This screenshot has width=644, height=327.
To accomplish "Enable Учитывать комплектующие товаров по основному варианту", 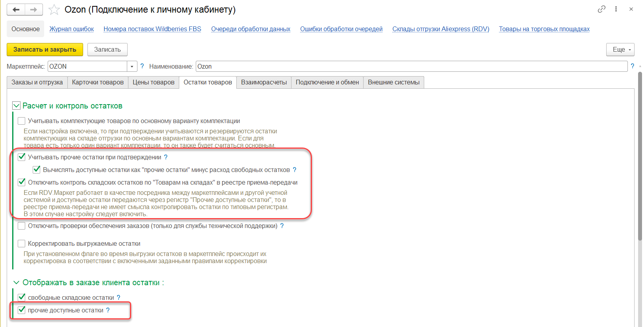I will (x=22, y=121).
